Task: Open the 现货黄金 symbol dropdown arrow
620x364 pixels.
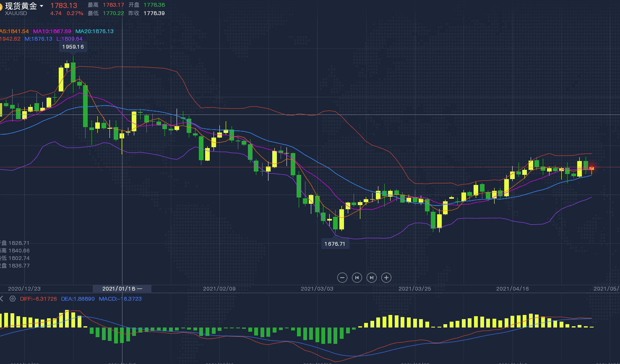Action: (x=42, y=6)
